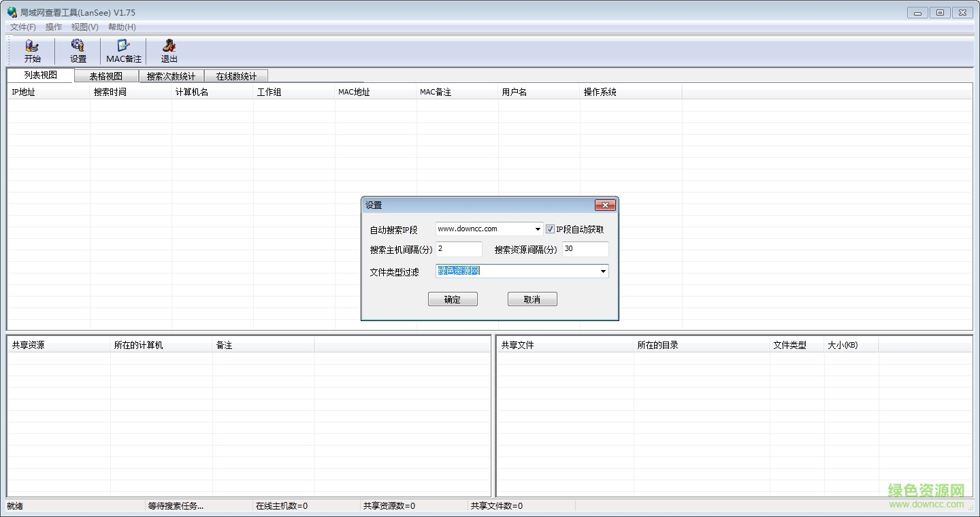Screen dimensions: 980x517
Task: Sort by the 搜索时间 column header
Action: [131, 92]
